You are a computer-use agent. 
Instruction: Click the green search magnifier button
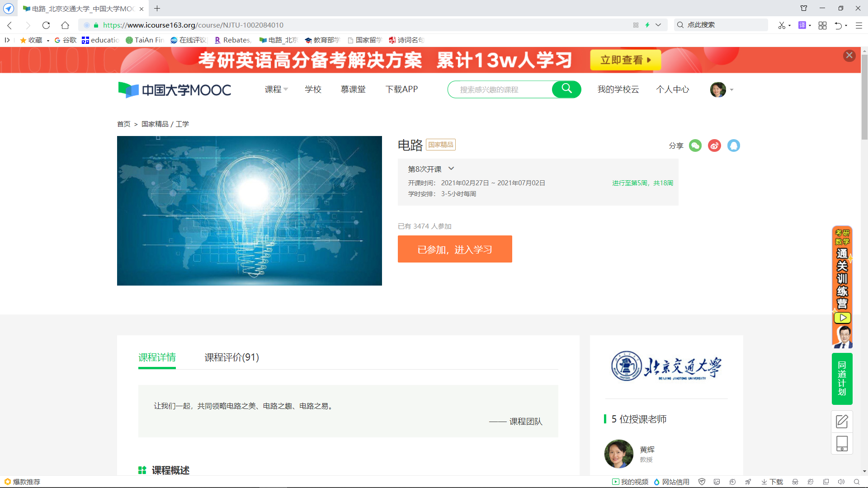566,89
